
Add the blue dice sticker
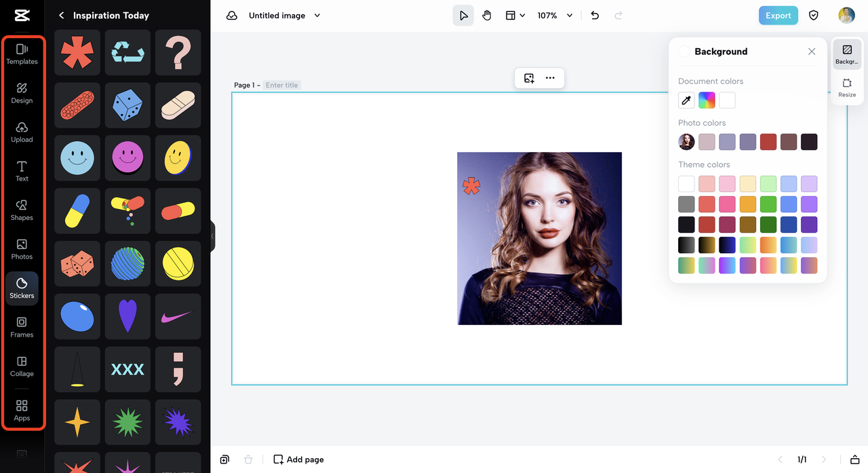127,105
